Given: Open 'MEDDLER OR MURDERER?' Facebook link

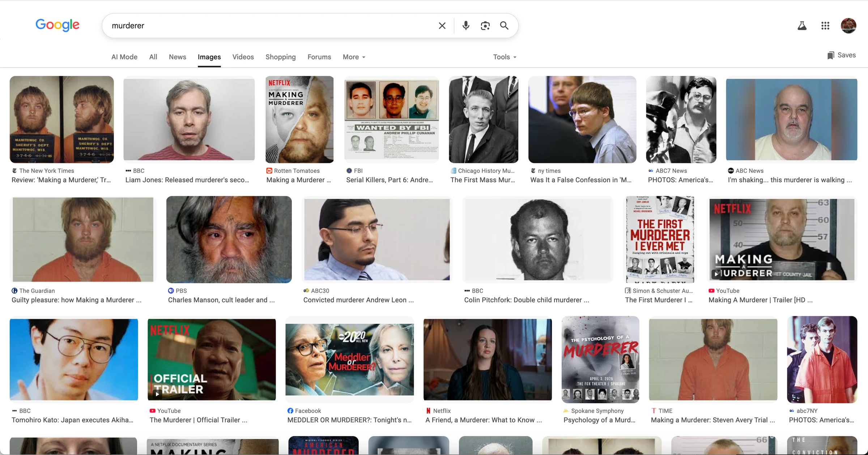Looking at the screenshot, I should [x=349, y=420].
